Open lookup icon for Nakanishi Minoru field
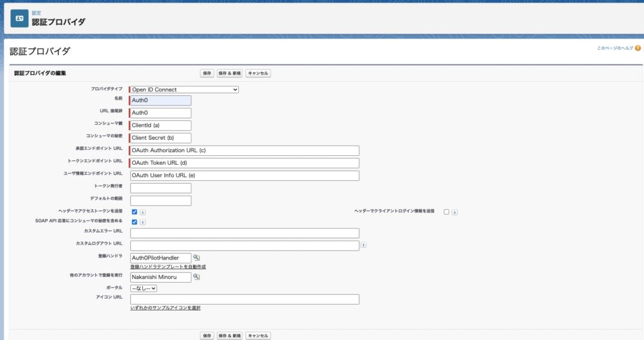The image size is (644, 340). coord(196,277)
